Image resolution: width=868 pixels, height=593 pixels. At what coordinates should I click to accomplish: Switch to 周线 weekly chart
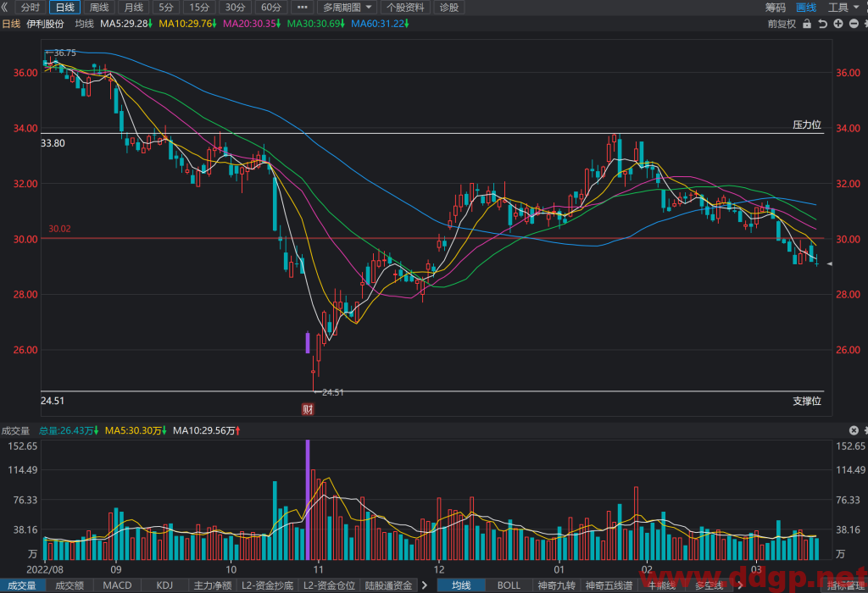click(x=99, y=7)
